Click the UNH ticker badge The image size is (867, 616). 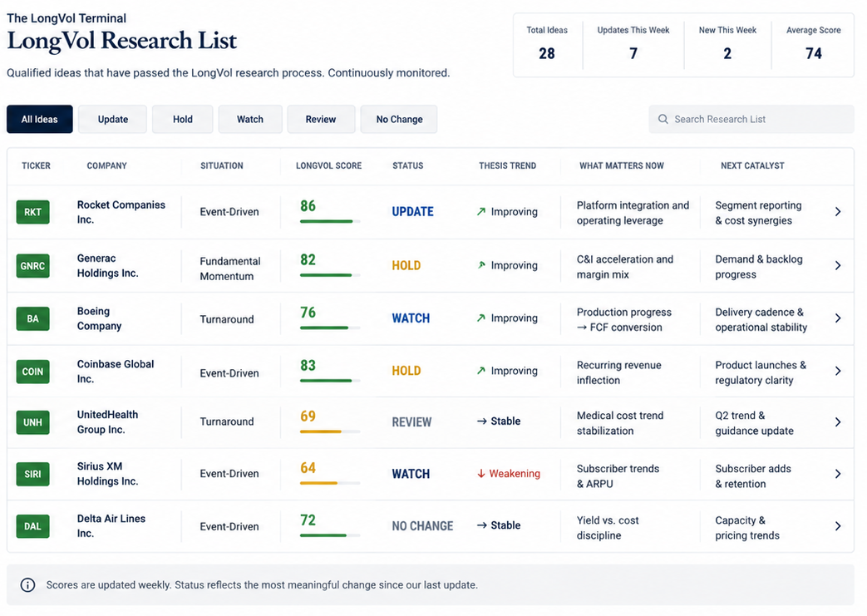pos(32,422)
